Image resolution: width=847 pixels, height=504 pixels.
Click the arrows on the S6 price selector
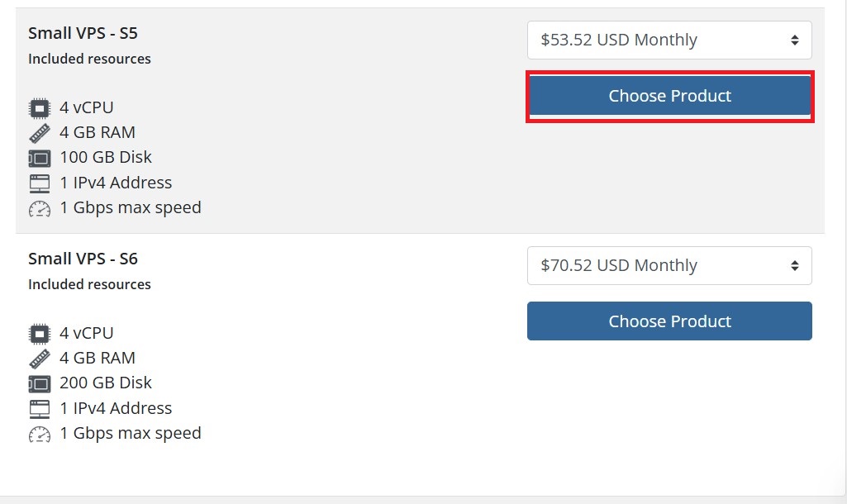[795, 266]
